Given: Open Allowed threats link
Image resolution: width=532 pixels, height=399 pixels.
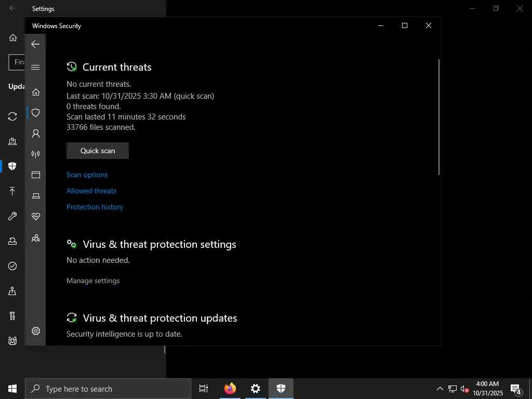Looking at the screenshot, I should 91,191.
